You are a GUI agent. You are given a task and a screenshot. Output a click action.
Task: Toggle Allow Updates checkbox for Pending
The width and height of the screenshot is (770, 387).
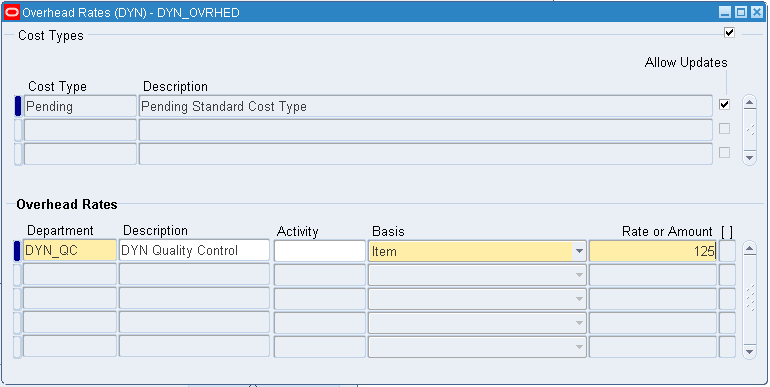(x=724, y=105)
